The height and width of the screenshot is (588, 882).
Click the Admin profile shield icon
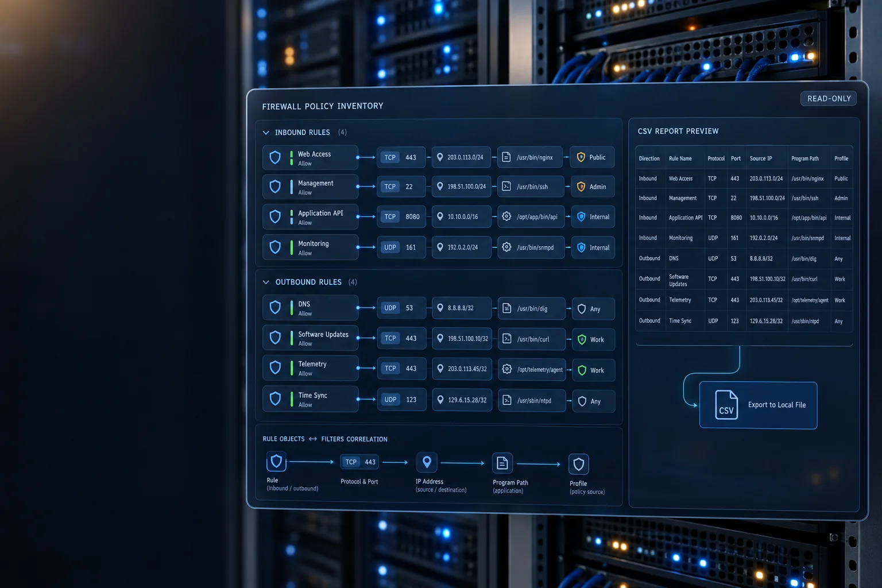(581, 187)
